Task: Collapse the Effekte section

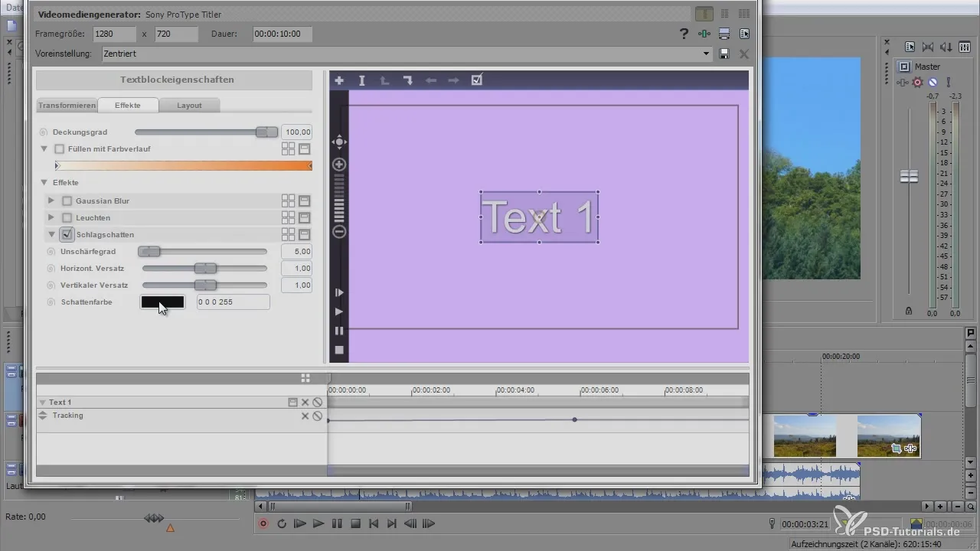Action: pos(44,182)
